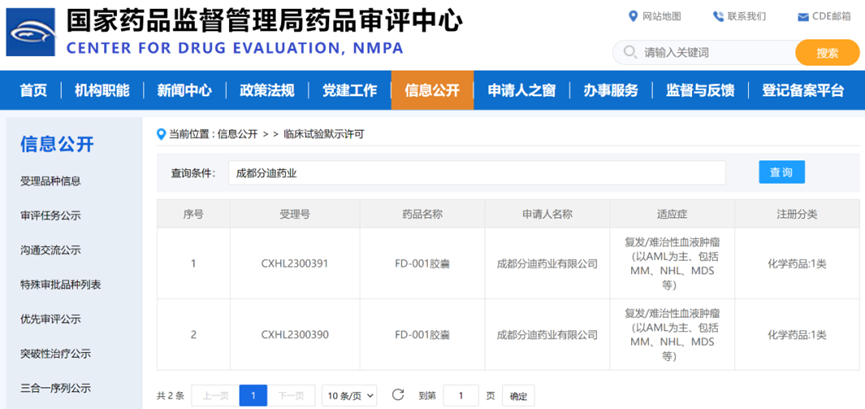This screenshot has width=865, height=409.
Task: Go to 申请人之窗 in navigation bar
Action: 521,91
